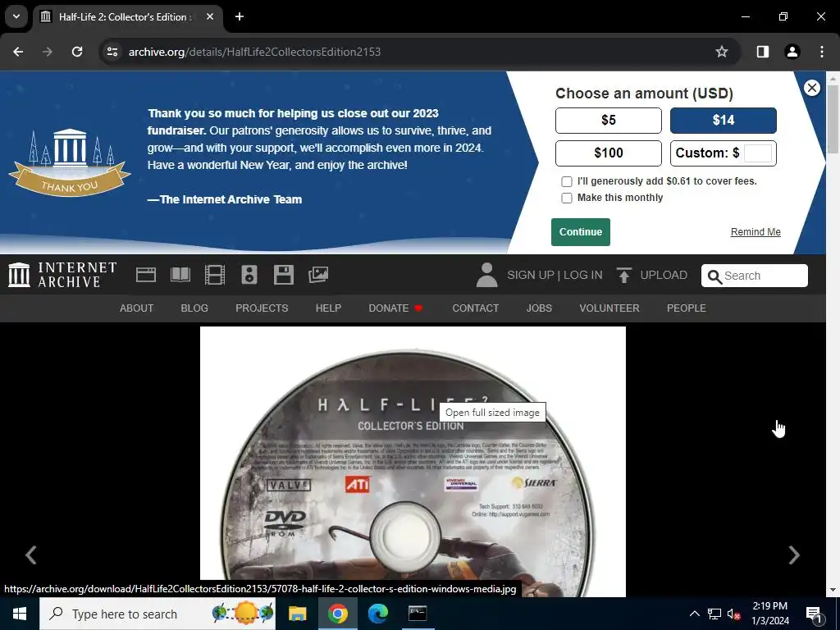840x630 pixels.
Task: Open the tab search dropdown
Action: coord(16,16)
